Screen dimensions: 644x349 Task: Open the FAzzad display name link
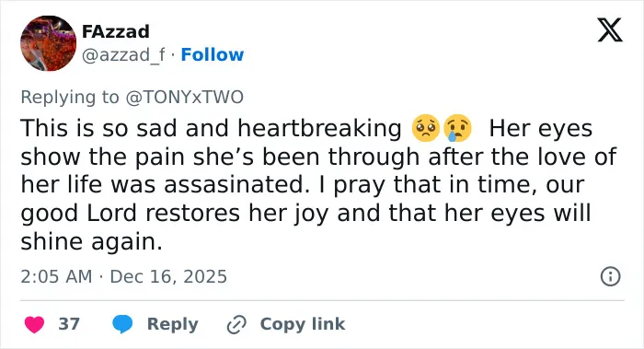click(115, 31)
